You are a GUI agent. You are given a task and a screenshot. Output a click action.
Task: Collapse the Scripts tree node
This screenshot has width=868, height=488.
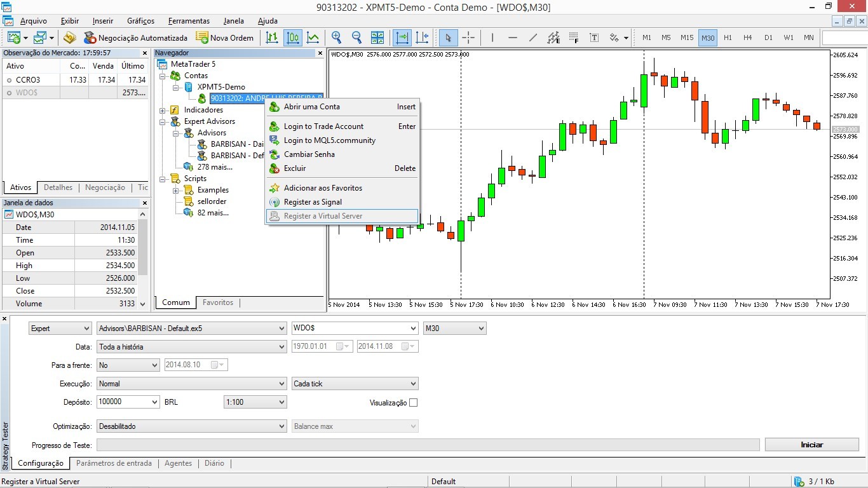tap(162, 179)
